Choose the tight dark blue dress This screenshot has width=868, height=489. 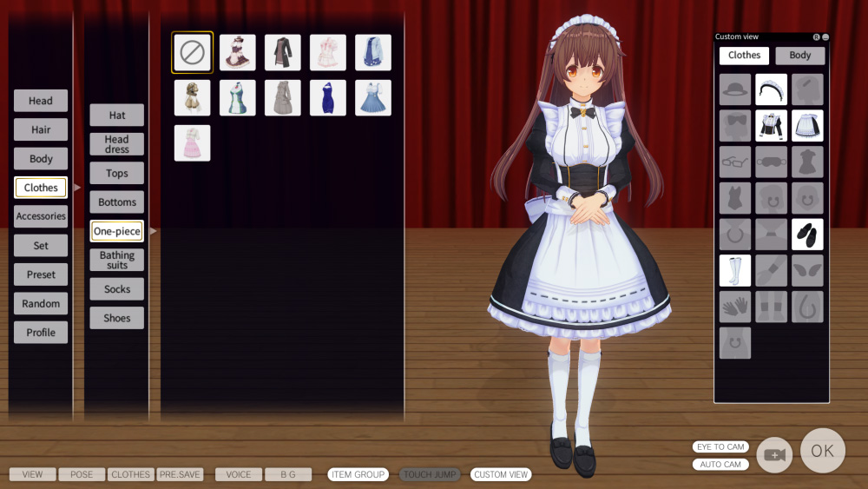click(x=328, y=97)
